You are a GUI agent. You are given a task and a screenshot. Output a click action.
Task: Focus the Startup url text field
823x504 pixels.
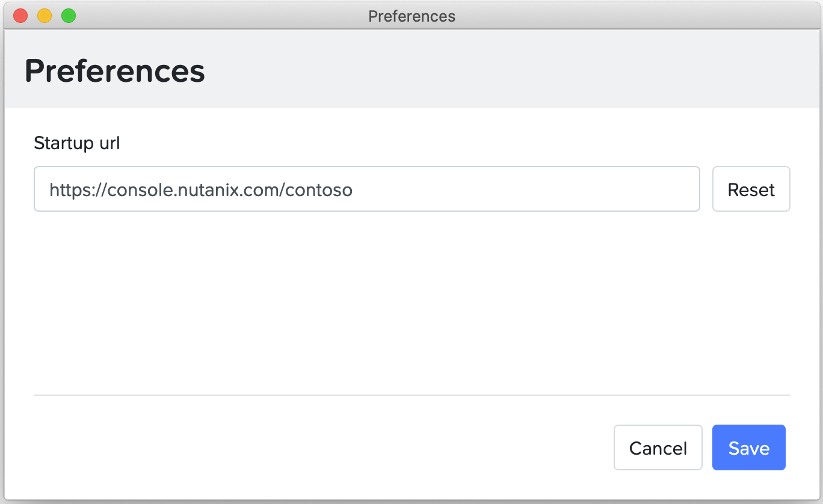pos(366,189)
